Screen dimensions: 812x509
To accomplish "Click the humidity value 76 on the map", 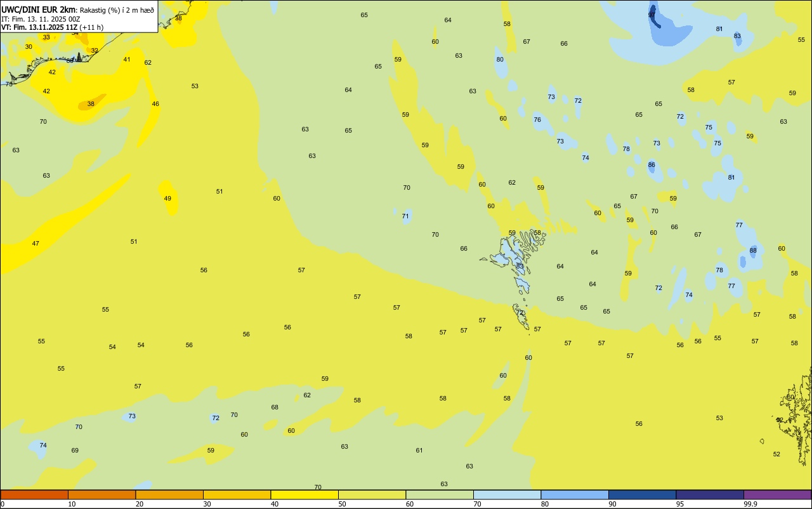I will click(x=537, y=120).
